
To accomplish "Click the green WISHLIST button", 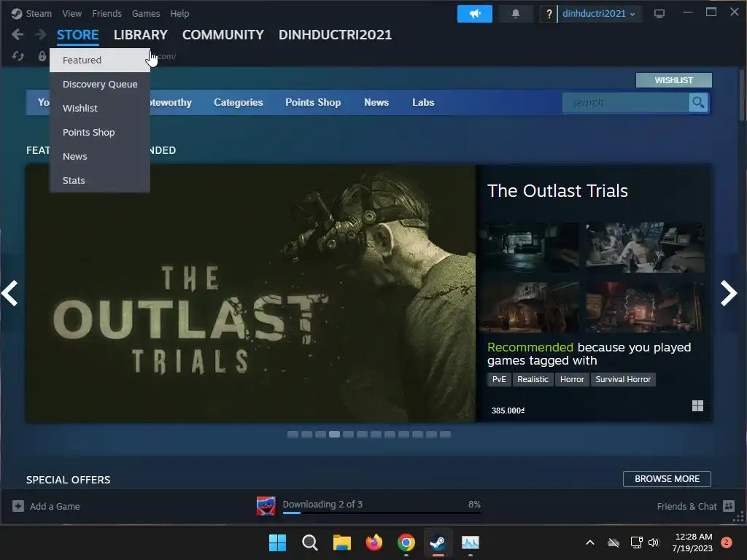I will (673, 80).
